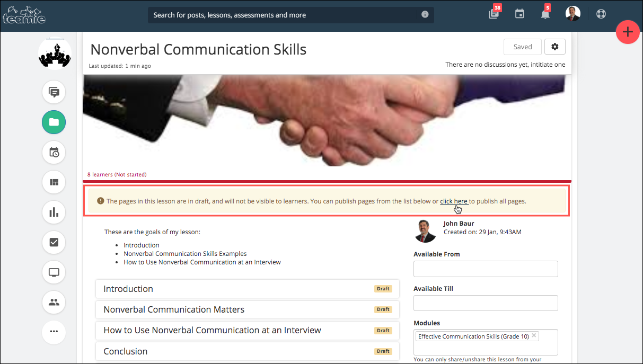This screenshot has width=643, height=364.
Task: Remove Effective Communication Skills module tag
Action: (x=534, y=335)
